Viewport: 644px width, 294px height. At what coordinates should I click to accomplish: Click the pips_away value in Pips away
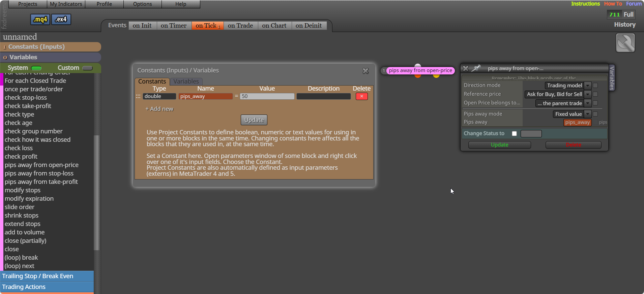(577, 123)
